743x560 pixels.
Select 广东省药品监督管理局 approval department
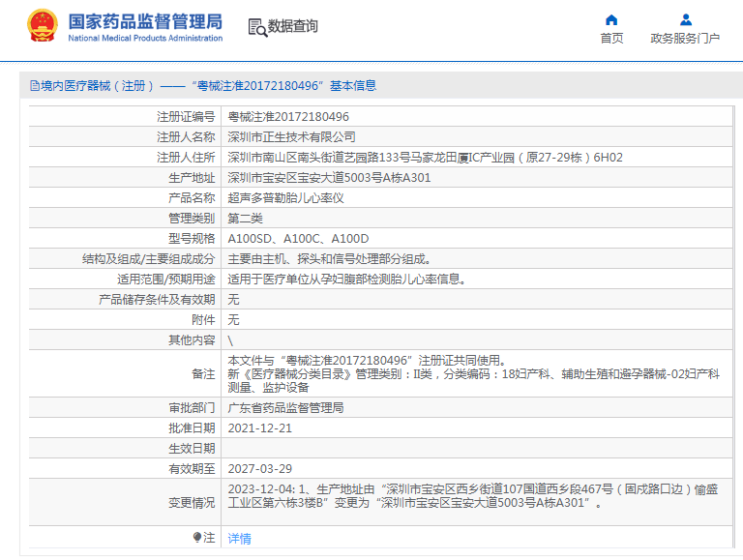[x=285, y=408]
